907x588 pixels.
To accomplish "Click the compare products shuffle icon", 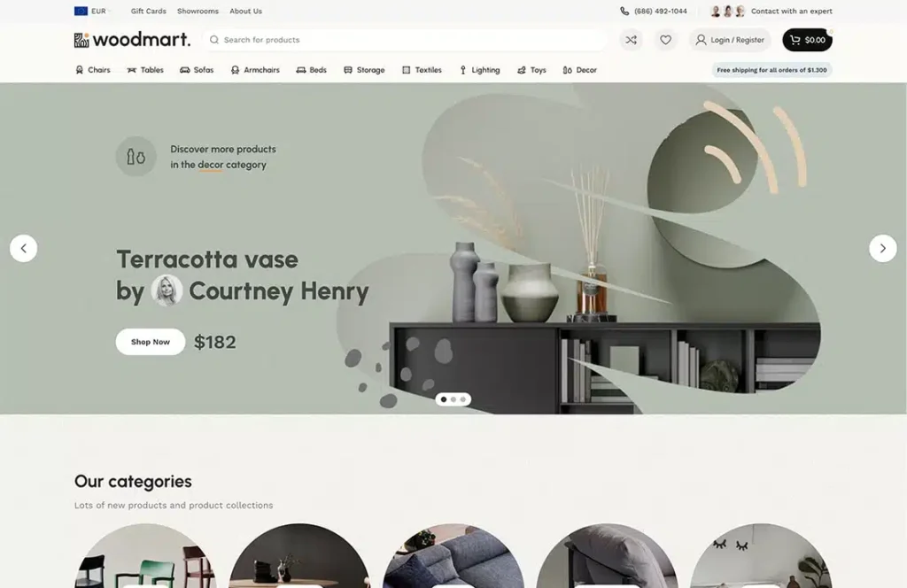I will pyautogui.click(x=631, y=40).
